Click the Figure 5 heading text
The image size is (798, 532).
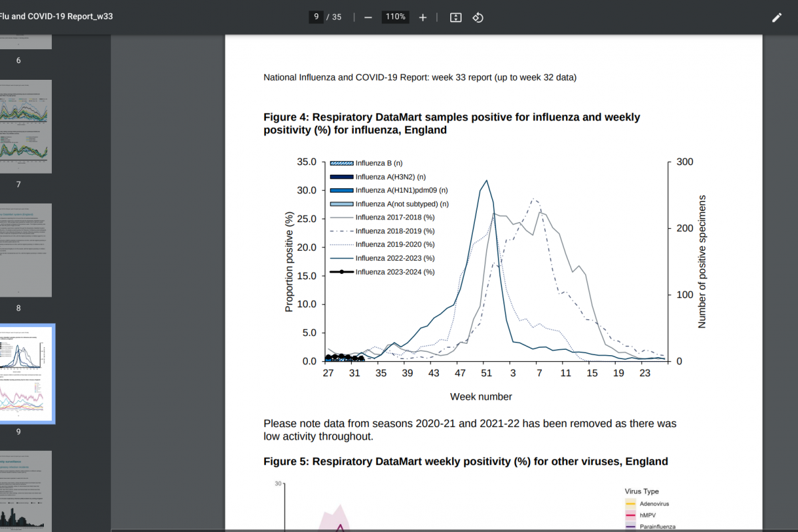click(465, 461)
